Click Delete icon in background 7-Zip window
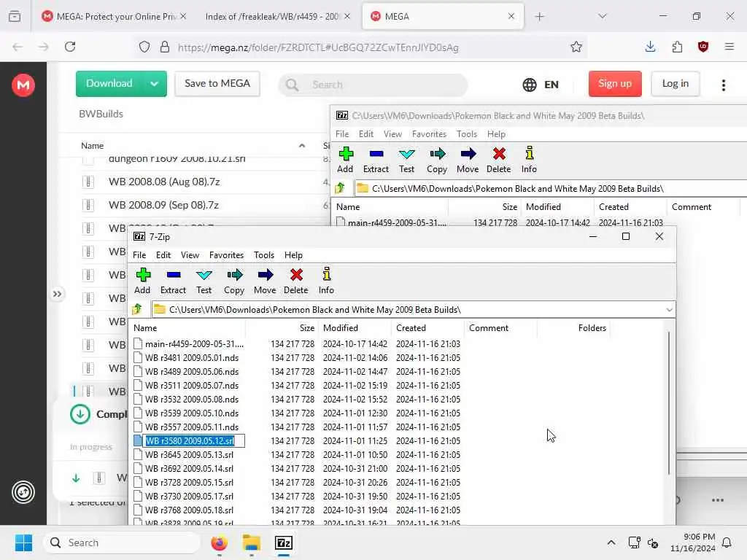Viewport: 747px width, 560px height. click(499, 154)
